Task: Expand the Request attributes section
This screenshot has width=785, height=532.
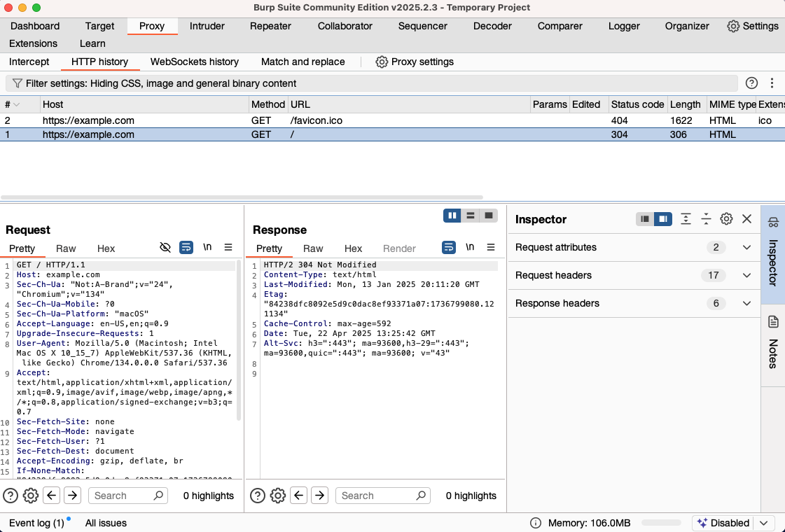Action: 746,247
